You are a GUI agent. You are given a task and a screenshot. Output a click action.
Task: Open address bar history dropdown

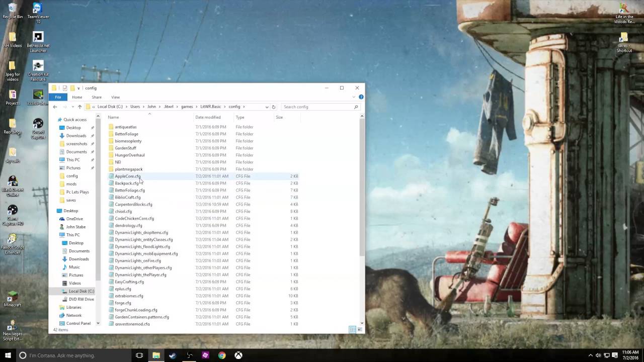[x=267, y=107]
